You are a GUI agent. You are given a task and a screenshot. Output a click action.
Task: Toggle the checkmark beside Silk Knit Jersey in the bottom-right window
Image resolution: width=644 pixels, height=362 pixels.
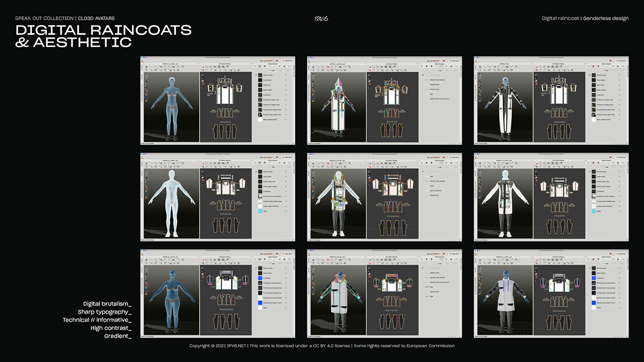(589, 268)
